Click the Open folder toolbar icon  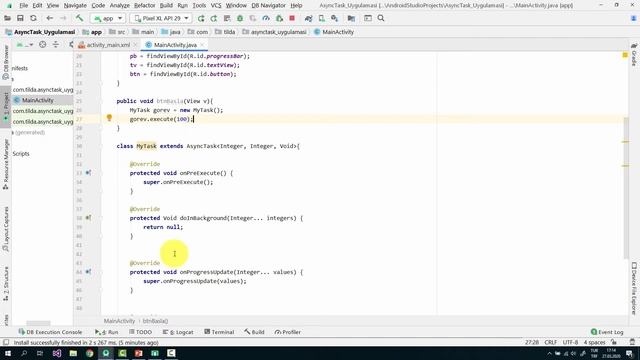click(x=7, y=18)
